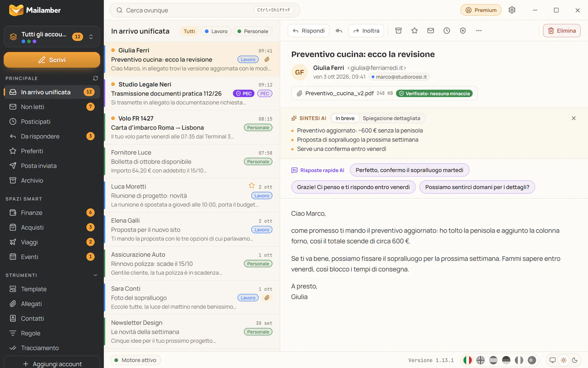588x368 pixels.
Task: Open Template under Strumenti
Action: tap(52, 289)
